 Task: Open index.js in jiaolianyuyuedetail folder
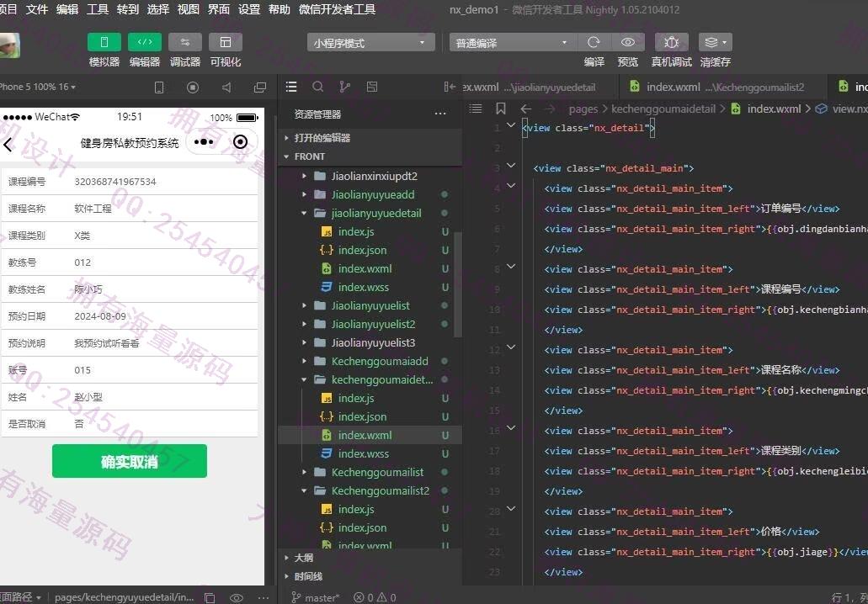point(356,231)
